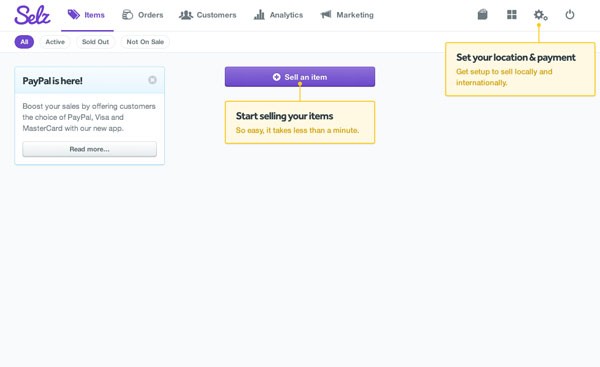The image size is (600, 367).
Task: Select the All filter pill
Action: pyautogui.click(x=24, y=42)
